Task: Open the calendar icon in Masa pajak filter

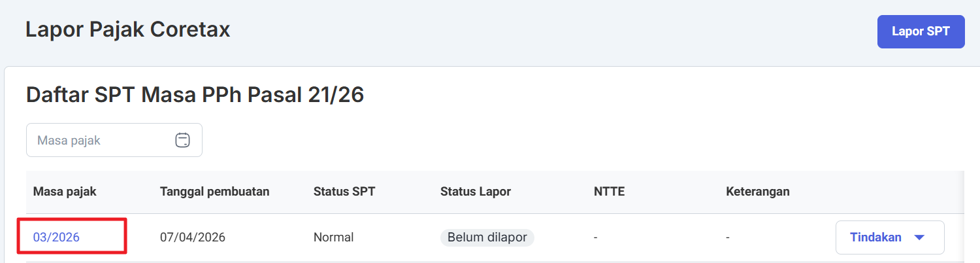Action: coord(182,140)
